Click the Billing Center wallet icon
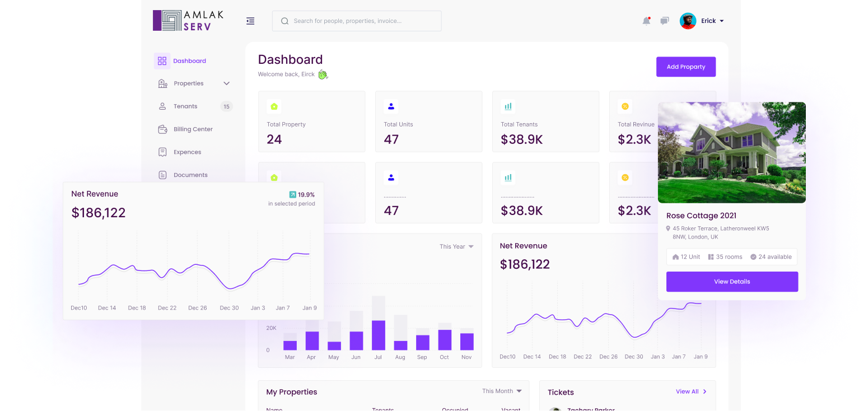The width and height of the screenshot is (868, 411). point(163,129)
